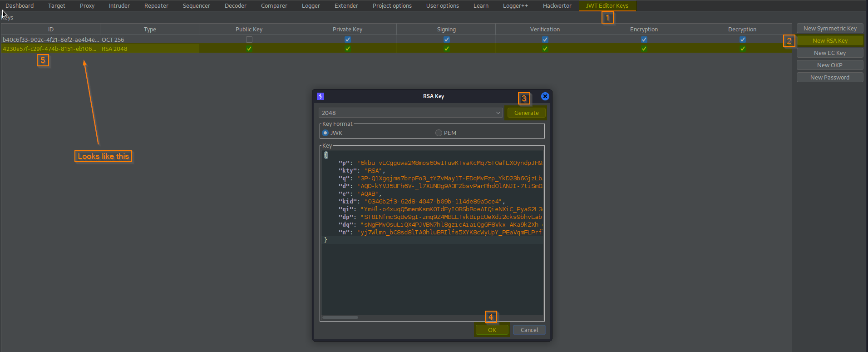The image size is (868, 352).
Task: Open the Repeater tab
Action: (x=156, y=6)
